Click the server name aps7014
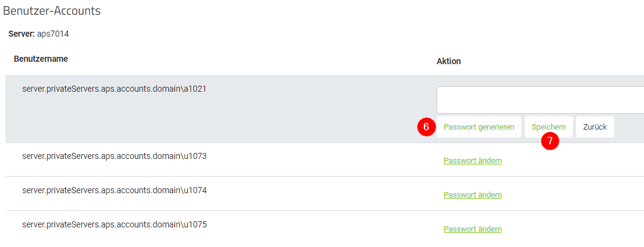This screenshot has width=644, height=247. (53, 34)
